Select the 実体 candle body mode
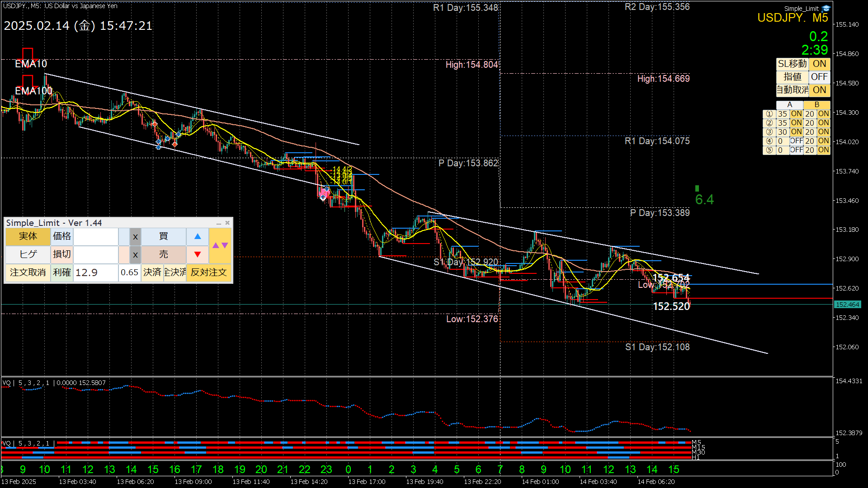 [28, 236]
